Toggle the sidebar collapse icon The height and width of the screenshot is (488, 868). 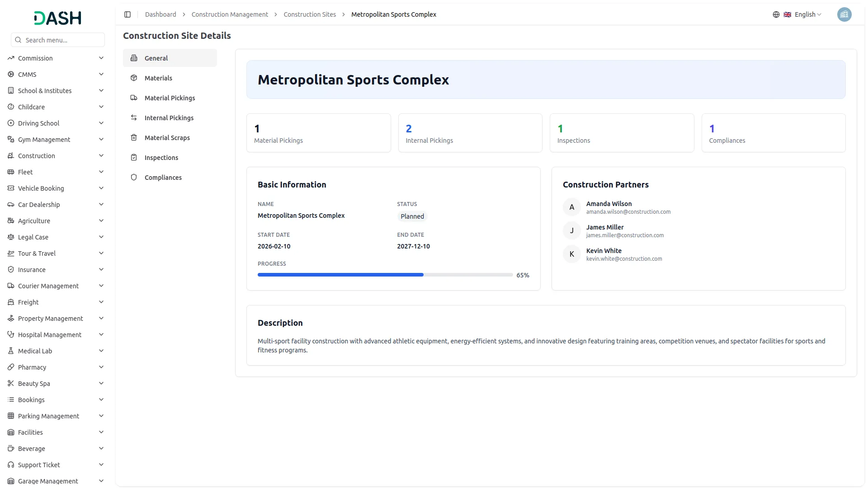tap(127, 14)
